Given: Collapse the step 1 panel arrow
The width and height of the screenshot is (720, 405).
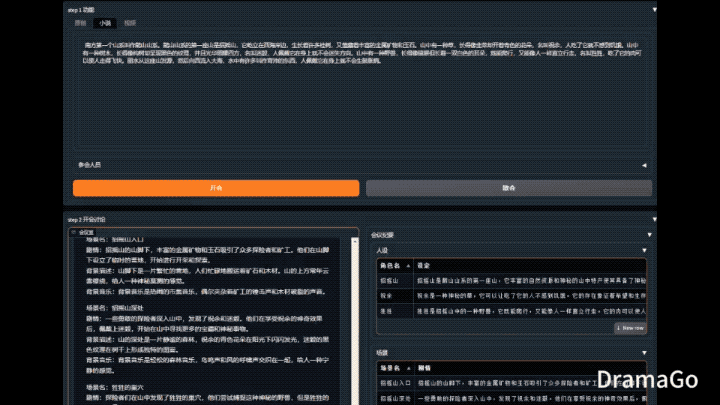Looking at the screenshot, I should [654, 10].
